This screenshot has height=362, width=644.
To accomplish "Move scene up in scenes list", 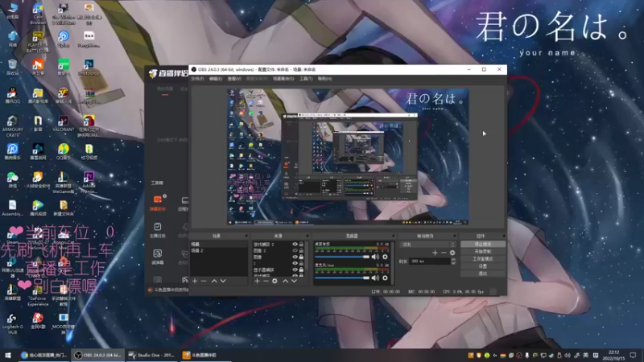I will click(x=214, y=281).
